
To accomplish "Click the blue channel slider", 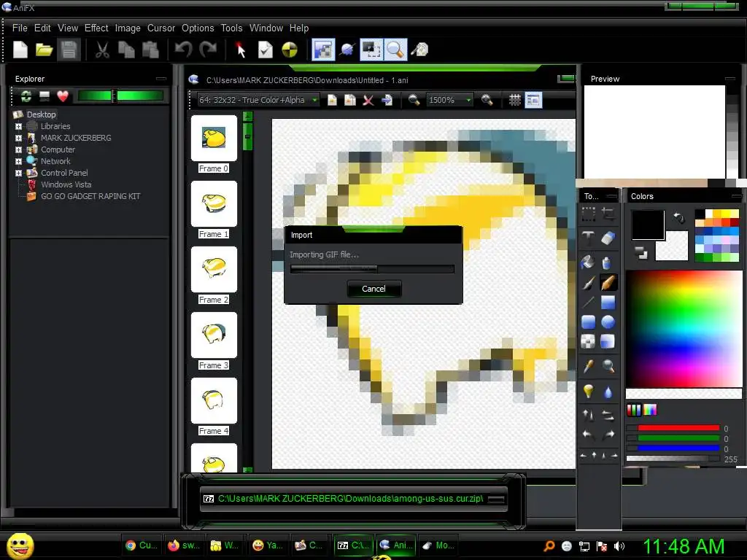I will (x=673, y=448).
